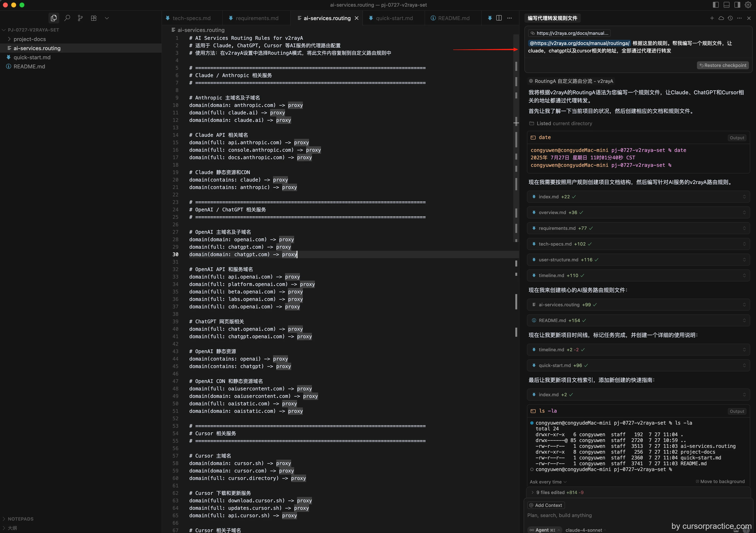This screenshot has height=533, width=756.
Task: Open the index.md +2 change row
Action: click(638, 395)
